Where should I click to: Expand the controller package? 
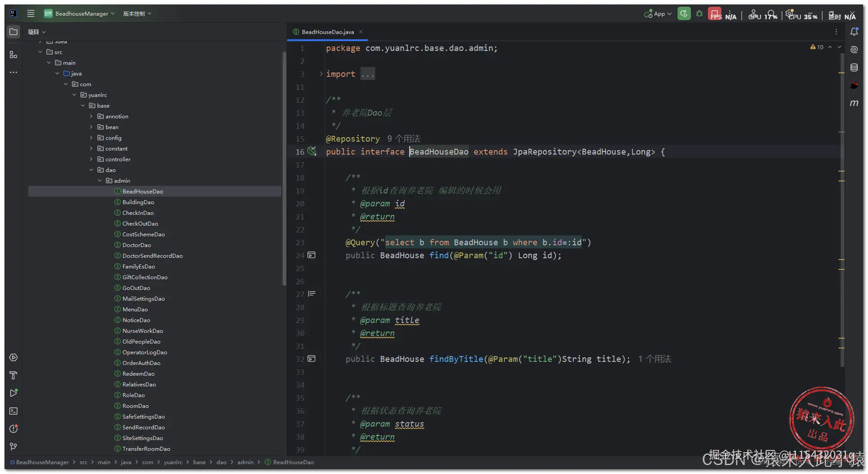pyautogui.click(x=91, y=159)
